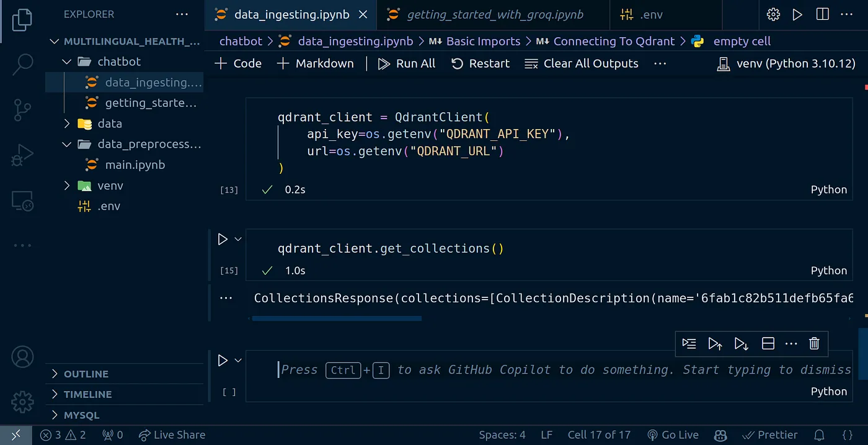Viewport: 868px width, 445px height.
Task: Open the Remote Explorer view
Action: click(x=23, y=200)
